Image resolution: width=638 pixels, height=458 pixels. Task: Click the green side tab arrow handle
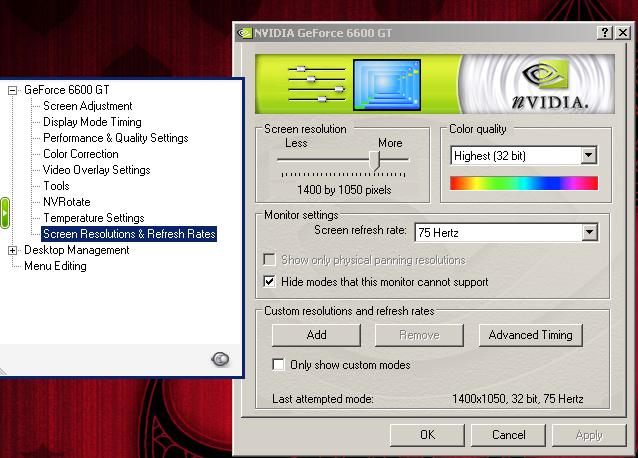pyautogui.click(x=5, y=213)
